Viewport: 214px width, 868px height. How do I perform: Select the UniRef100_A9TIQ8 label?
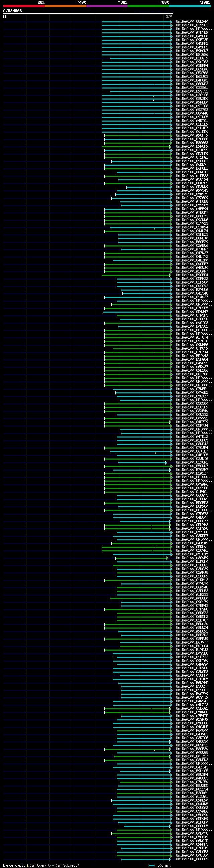192,106
